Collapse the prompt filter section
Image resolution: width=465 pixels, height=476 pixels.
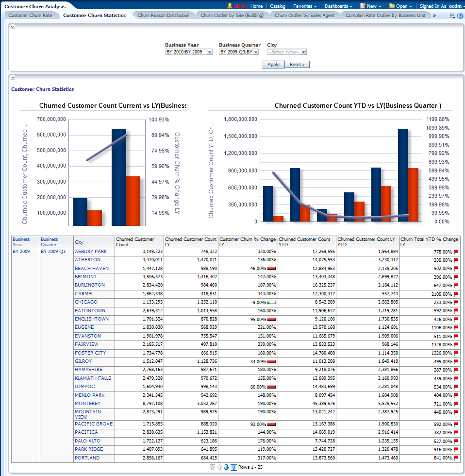click(13, 27)
